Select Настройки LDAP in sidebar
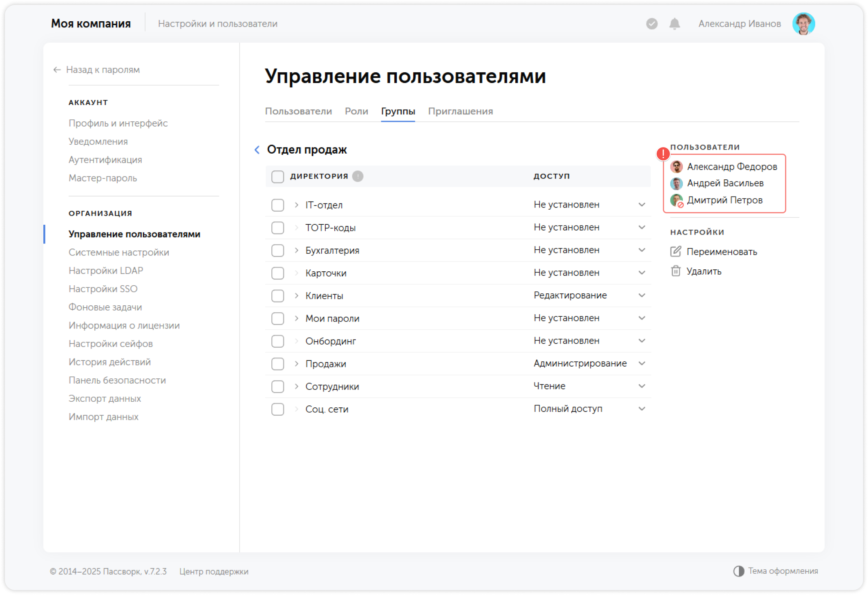 pos(106,270)
